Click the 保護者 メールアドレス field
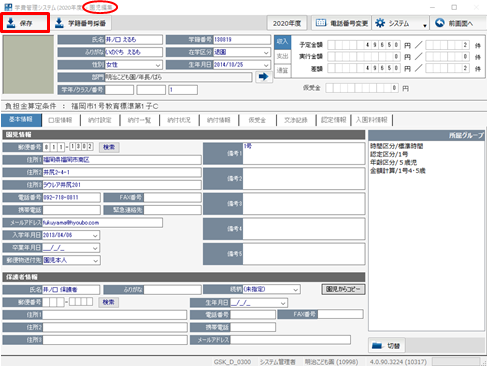 tap(290, 340)
